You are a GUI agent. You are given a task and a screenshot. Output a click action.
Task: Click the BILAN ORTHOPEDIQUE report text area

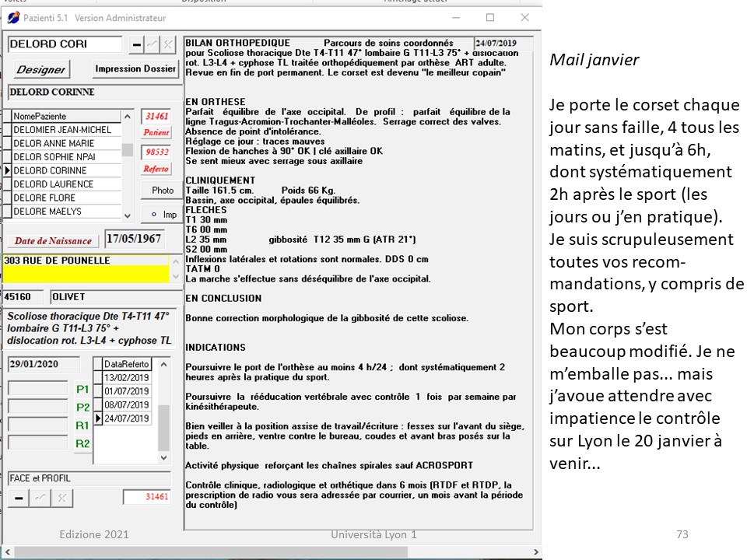[358, 283]
